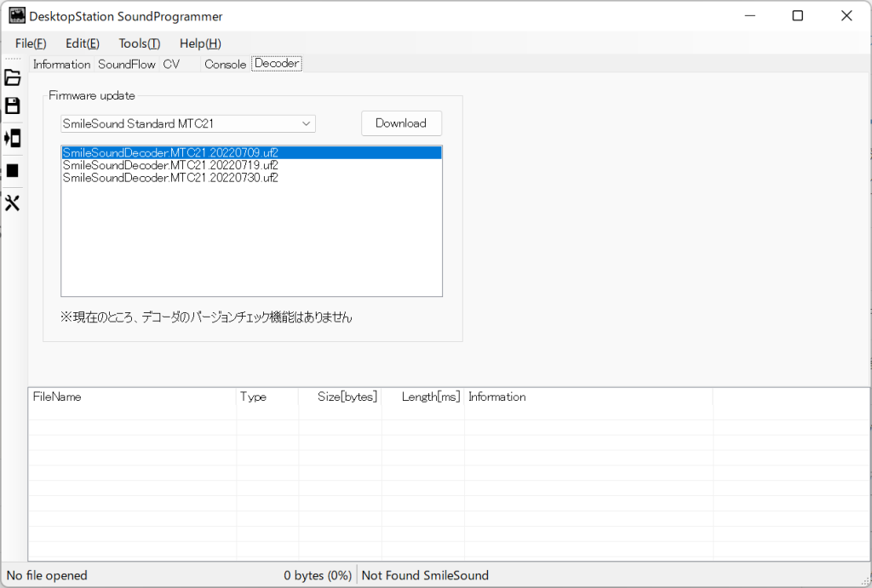Image resolution: width=872 pixels, height=588 pixels.
Task: Go to the CV tab
Action: [171, 65]
